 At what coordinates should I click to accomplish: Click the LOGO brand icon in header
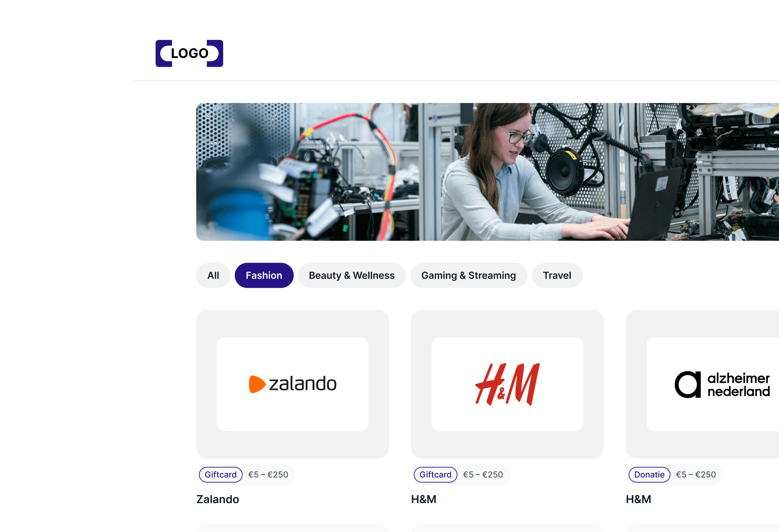click(189, 53)
